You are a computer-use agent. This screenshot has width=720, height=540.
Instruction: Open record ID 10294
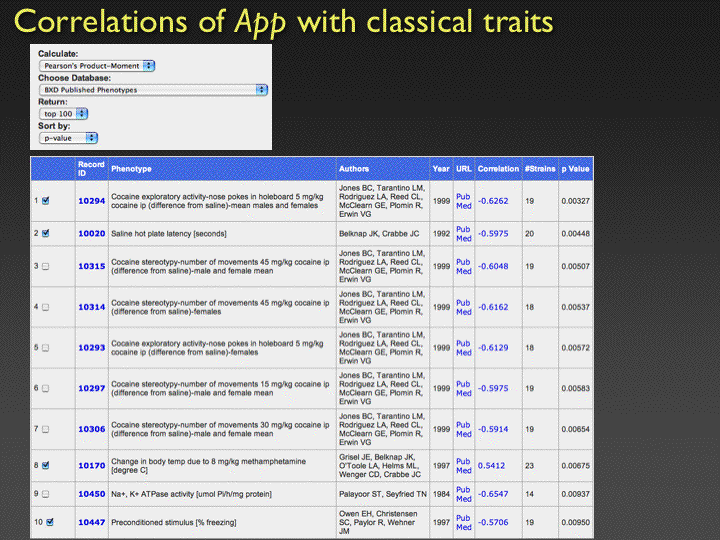(x=91, y=201)
